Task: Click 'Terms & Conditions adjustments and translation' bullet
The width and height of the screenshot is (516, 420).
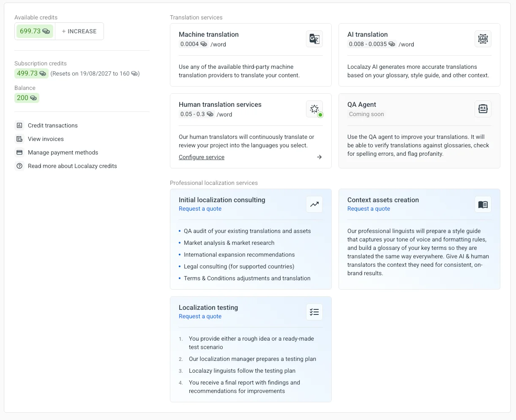Action: pyautogui.click(x=247, y=278)
